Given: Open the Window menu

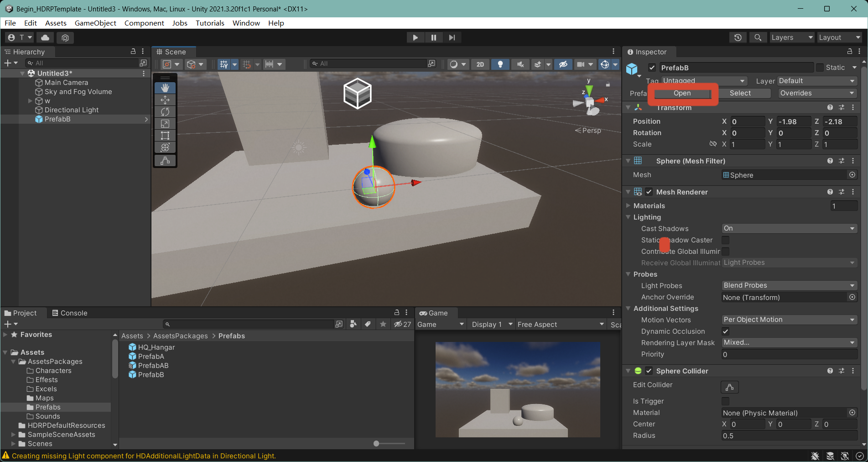Looking at the screenshot, I should click(x=246, y=23).
